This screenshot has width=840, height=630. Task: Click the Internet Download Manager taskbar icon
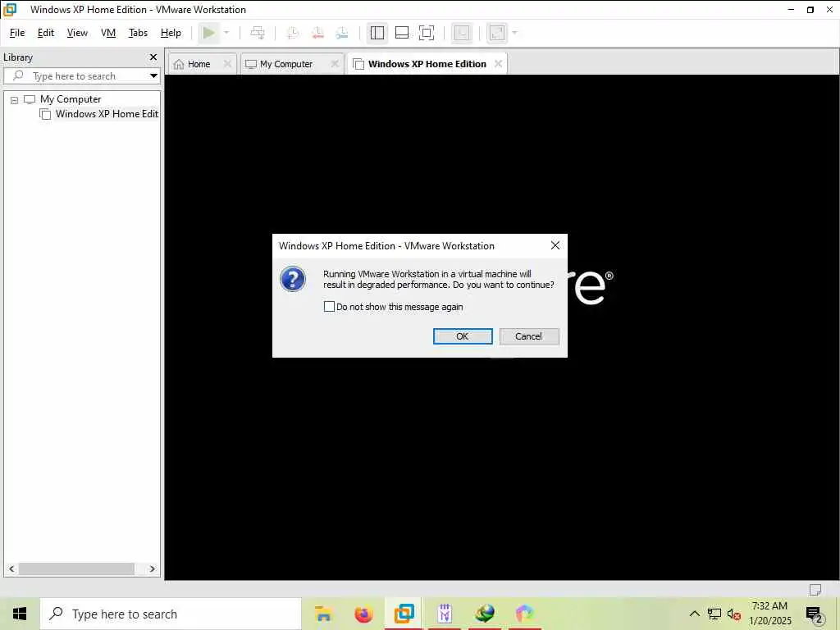(485, 614)
